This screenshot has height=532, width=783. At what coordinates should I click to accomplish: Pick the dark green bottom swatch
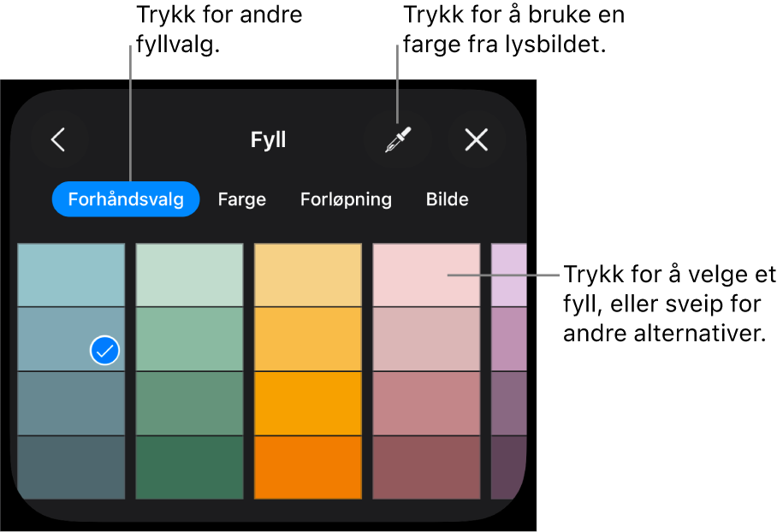[189, 468]
